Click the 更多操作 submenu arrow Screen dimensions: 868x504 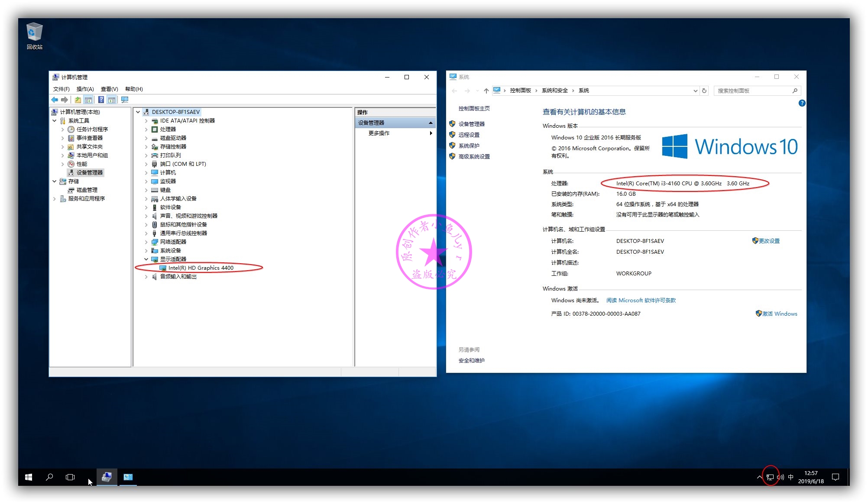[431, 133]
